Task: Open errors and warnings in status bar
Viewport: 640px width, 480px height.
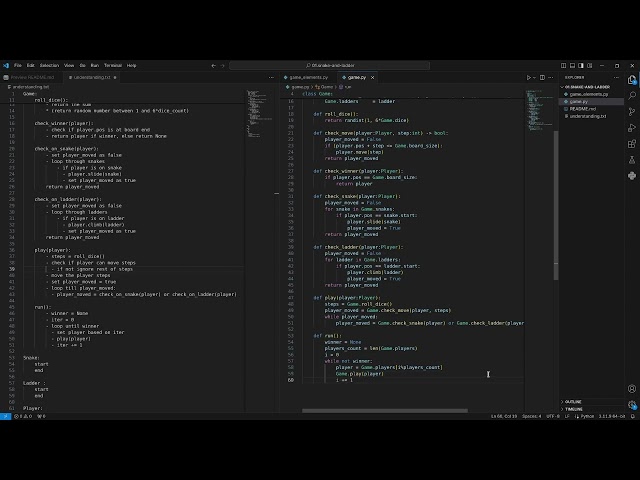Action: 23,416
